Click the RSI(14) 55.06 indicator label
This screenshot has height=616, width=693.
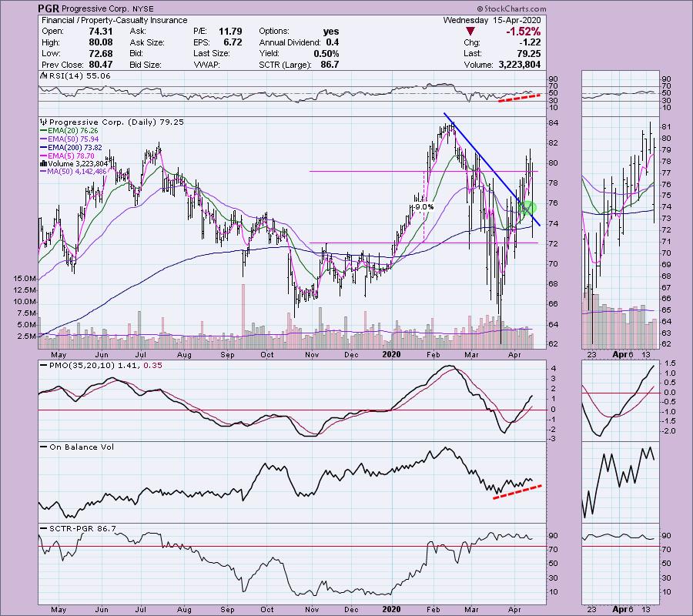click(80, 76)
